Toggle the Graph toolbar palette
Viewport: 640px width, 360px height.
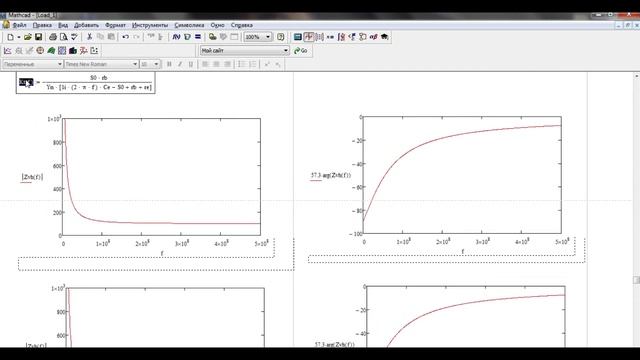(309, 37)
